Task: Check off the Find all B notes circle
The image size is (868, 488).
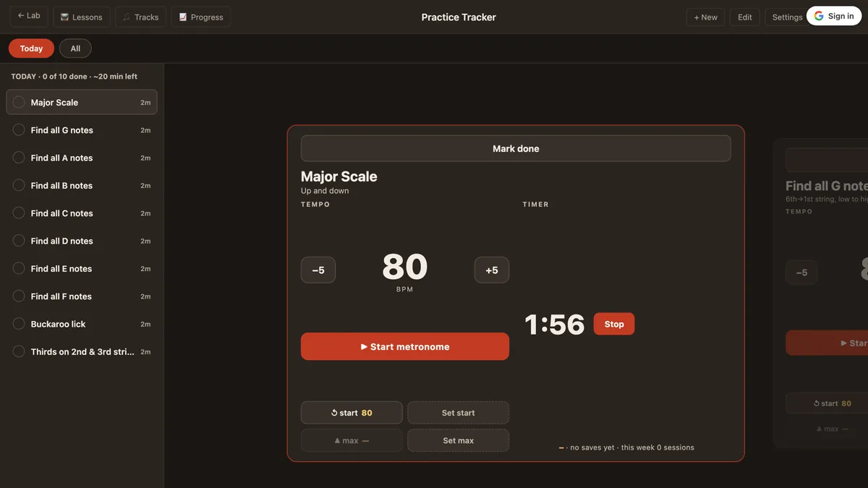Action: tap(19, 185)
